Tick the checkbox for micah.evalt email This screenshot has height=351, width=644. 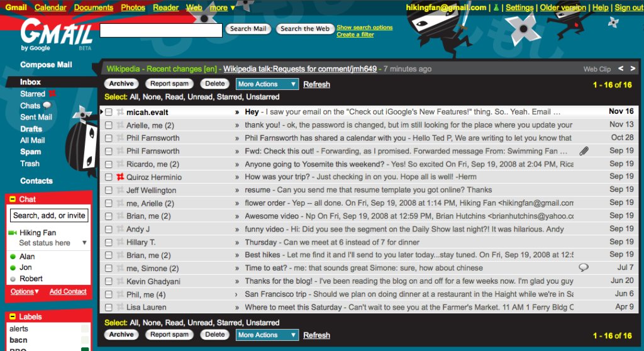click(x=109, y=112)
